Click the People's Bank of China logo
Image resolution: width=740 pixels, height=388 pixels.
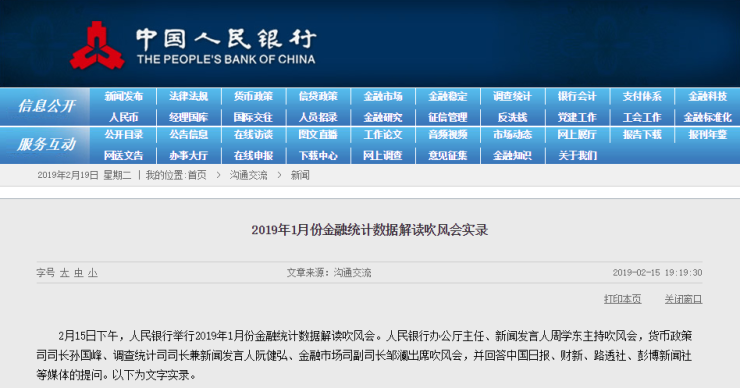pyautogui.click(x=193, y=45)
